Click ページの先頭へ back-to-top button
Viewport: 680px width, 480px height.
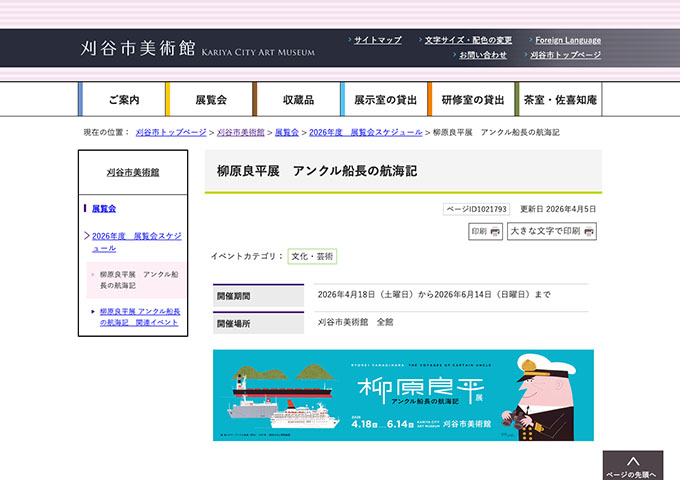(633, 465)
